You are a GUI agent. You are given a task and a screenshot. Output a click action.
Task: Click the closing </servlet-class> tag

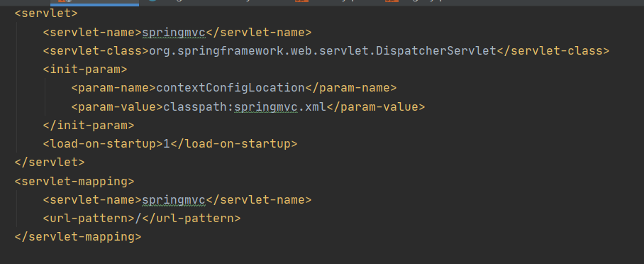553,50
